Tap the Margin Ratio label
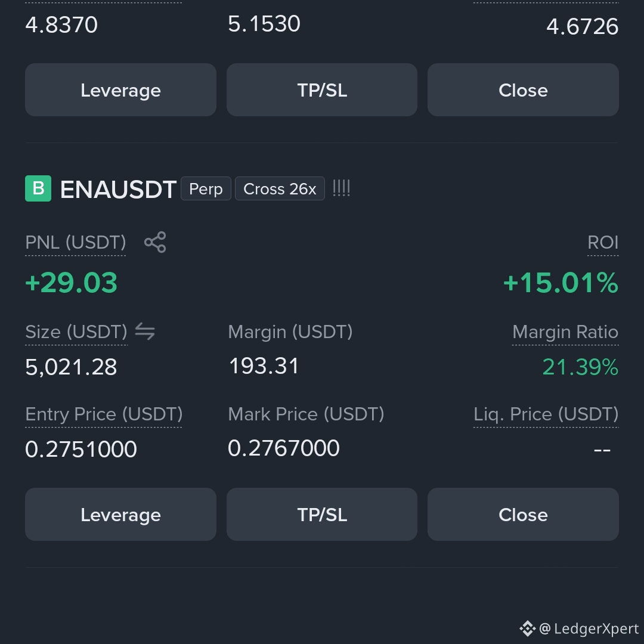The height and width of the screenshot is (644, 644). point(565,332)
